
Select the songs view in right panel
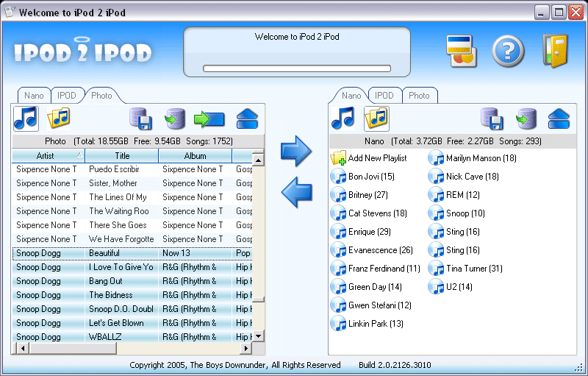[x=343, y=118]
